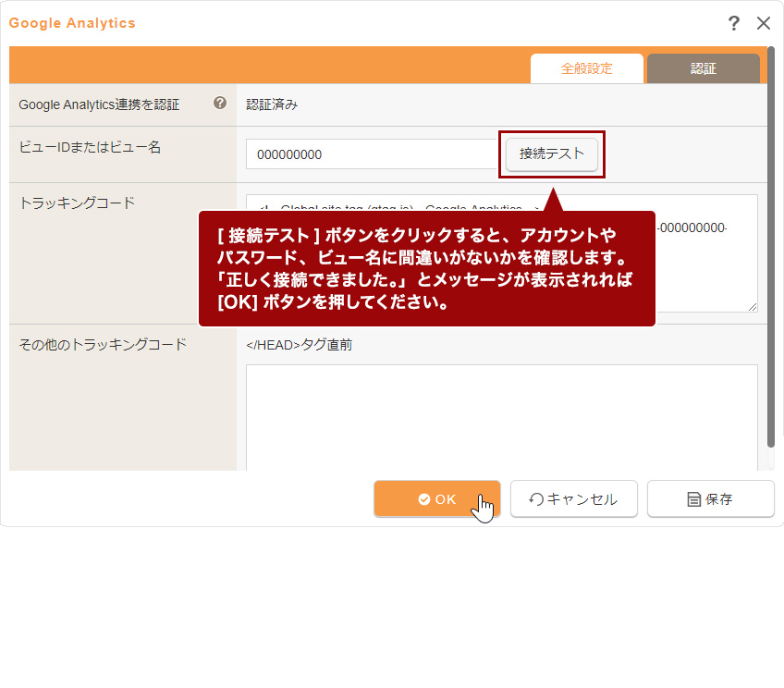This screenshot has width=784, height=688.
Task: Click help icon beside Google Analytics連携を認証
Action: 220,103
